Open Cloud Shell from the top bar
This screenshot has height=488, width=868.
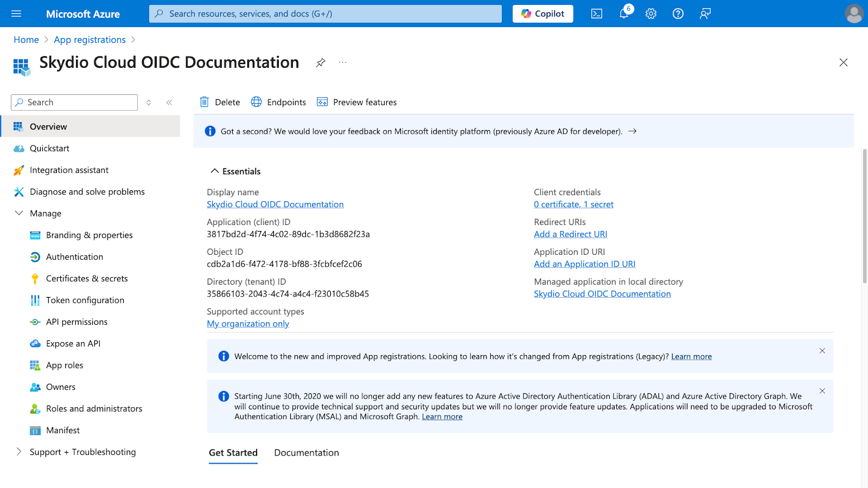coord(597,14)
